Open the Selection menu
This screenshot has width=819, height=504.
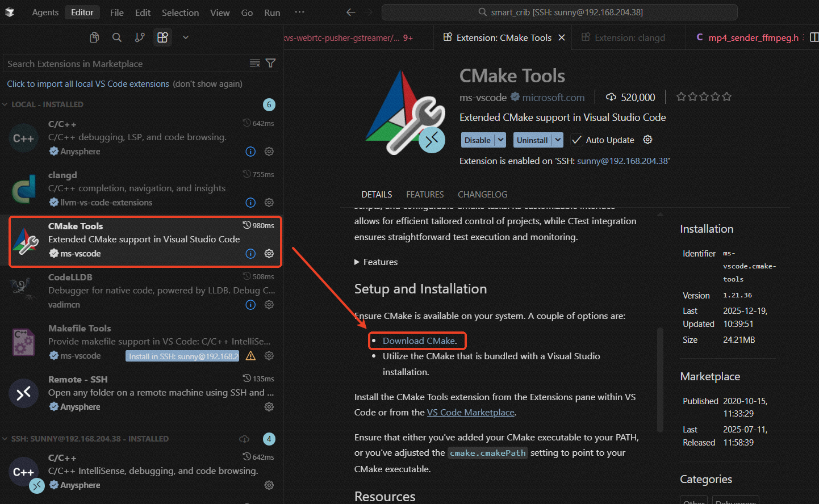coord(180,12)
